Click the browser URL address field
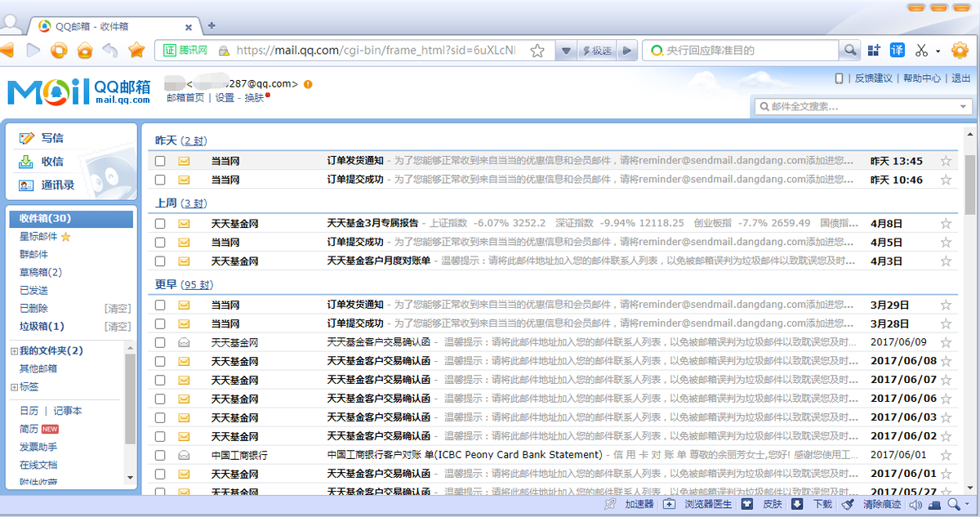 pyautogui.click(x=376, y=51)
